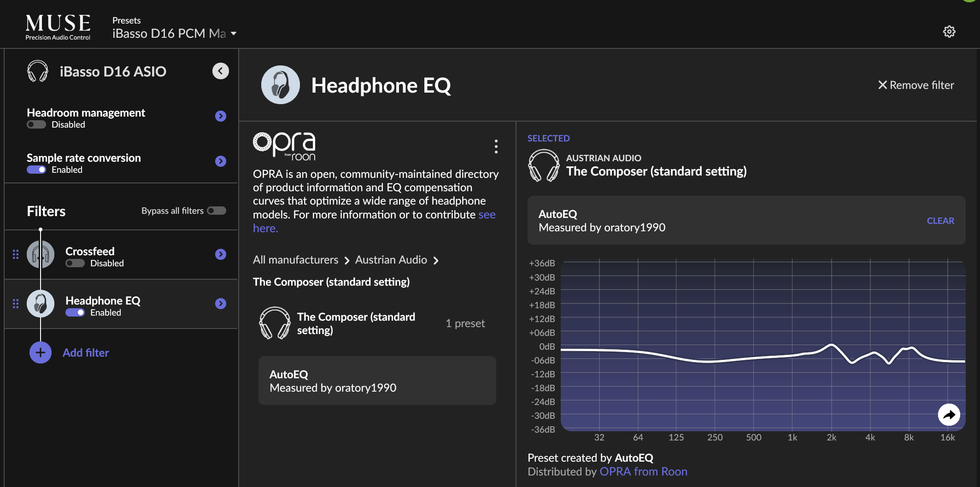Click the OPRA from Roon logo
This screenshot has height=487, width=980.
click(x=284, y=146)
